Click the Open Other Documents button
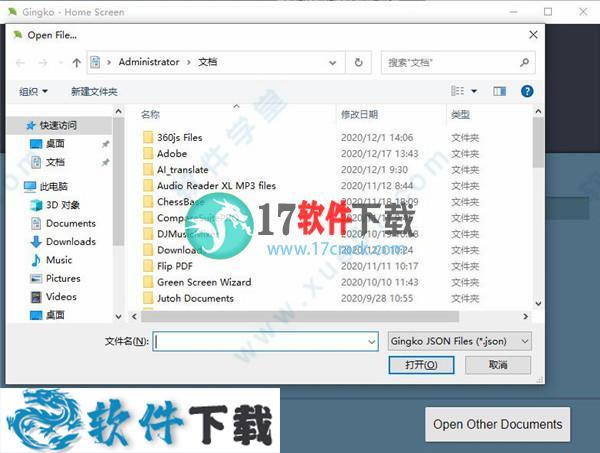This screenshot has height=453, width=600. pyautogui.click(x=497, y=424)
